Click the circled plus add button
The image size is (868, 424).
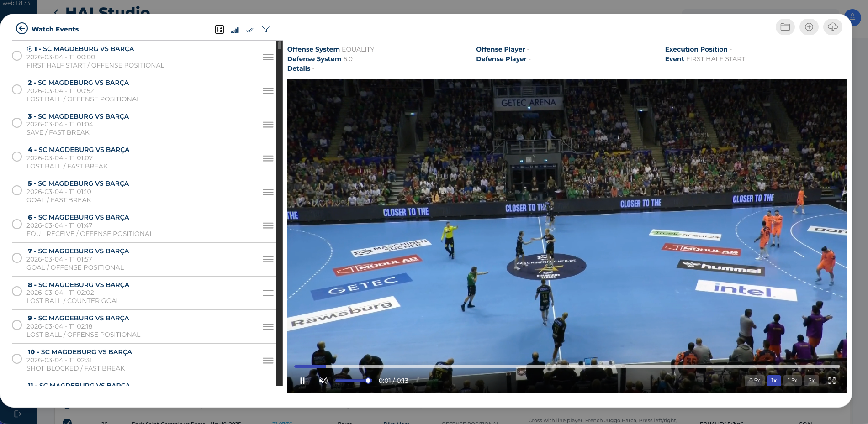[x=809, y=27]
